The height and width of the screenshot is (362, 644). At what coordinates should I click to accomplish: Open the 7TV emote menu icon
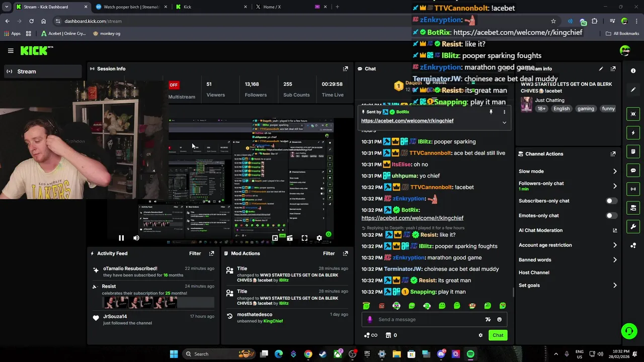488,319
